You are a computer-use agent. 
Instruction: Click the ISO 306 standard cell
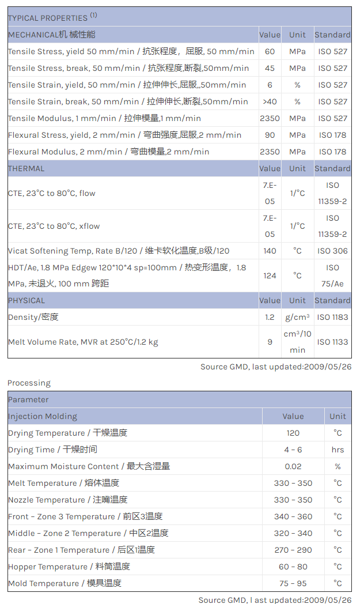pyautogui.click(x=332, y=251)
